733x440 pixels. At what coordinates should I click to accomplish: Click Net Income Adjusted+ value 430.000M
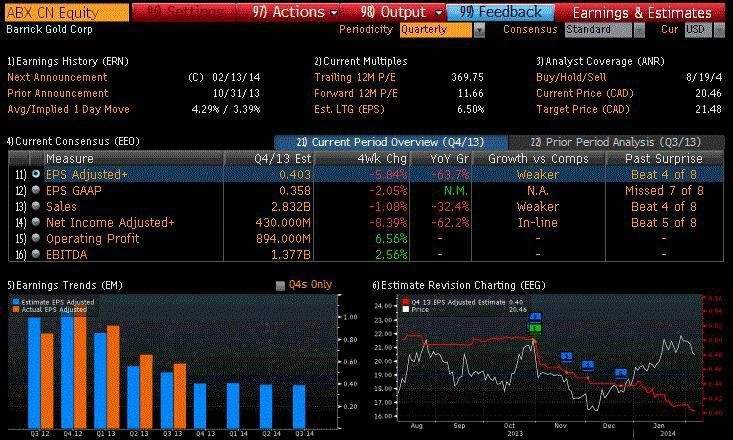click(283, 223)
